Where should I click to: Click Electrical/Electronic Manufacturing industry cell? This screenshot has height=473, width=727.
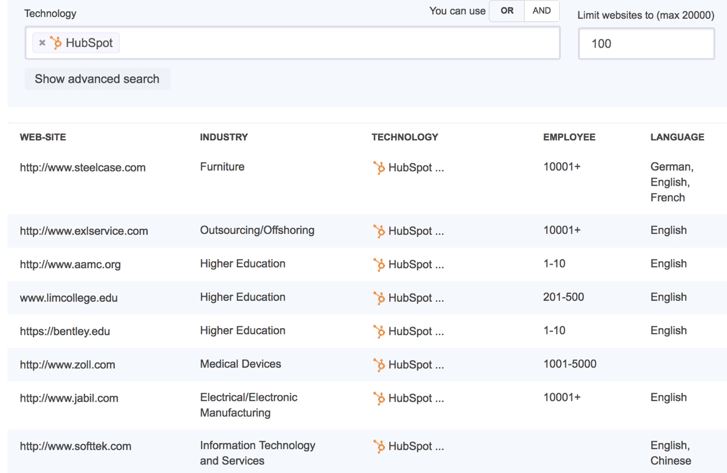click(x=249, y=405)
